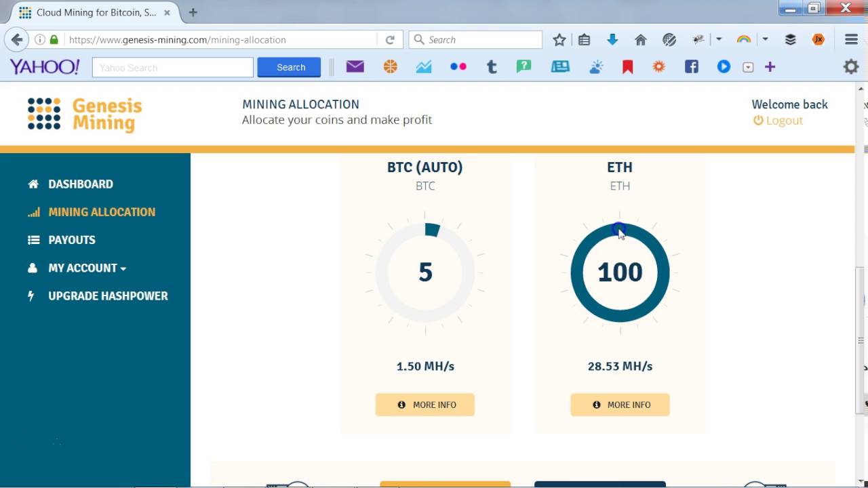
Task: Close the Cloud Mining browser tab
Action: tap(167, 12)
